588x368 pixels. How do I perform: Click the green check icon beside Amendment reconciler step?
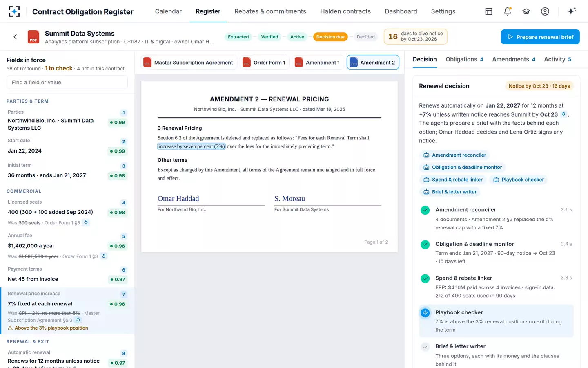[x=425, y=210]
